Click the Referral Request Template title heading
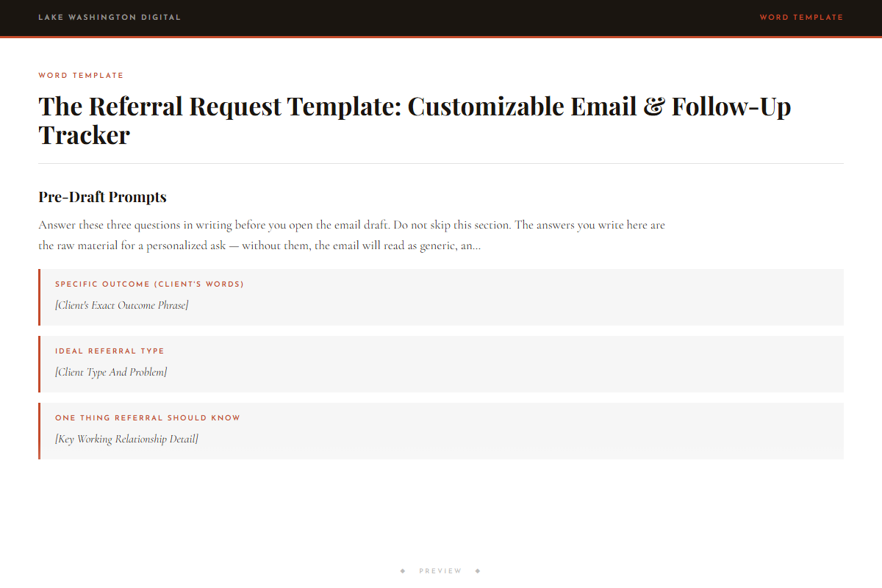Viewport: 882px width, 588px height. point(415,121)
